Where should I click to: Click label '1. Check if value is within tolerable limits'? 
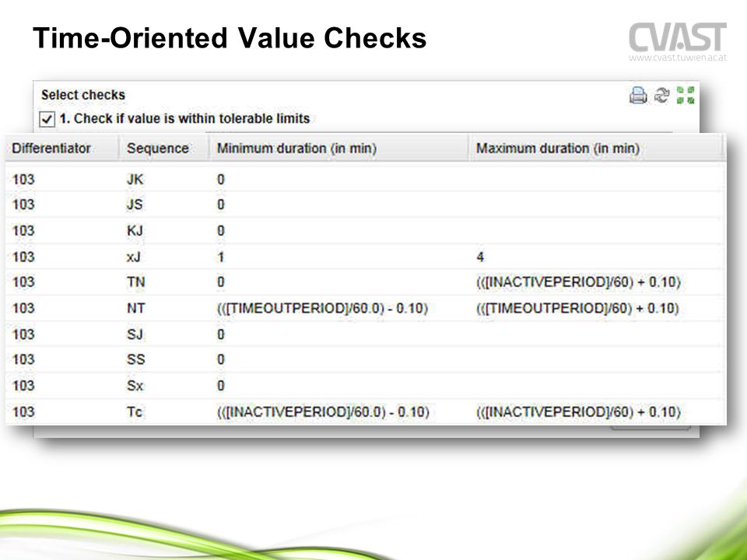(185, 118)
